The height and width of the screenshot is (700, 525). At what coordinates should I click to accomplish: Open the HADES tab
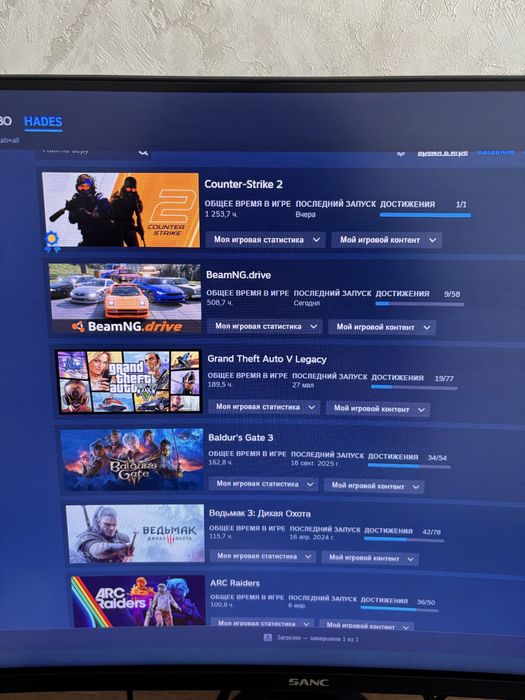[x=43, y=121]
